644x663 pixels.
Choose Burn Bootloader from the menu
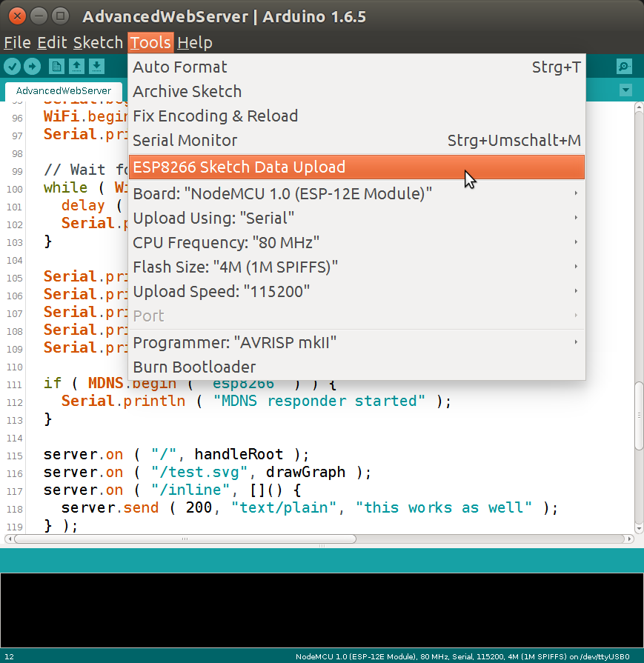(x=356, y=367)
